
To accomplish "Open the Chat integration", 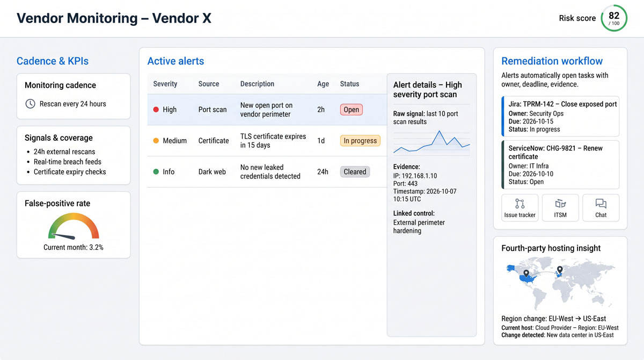I will click(x=601, y=208).
